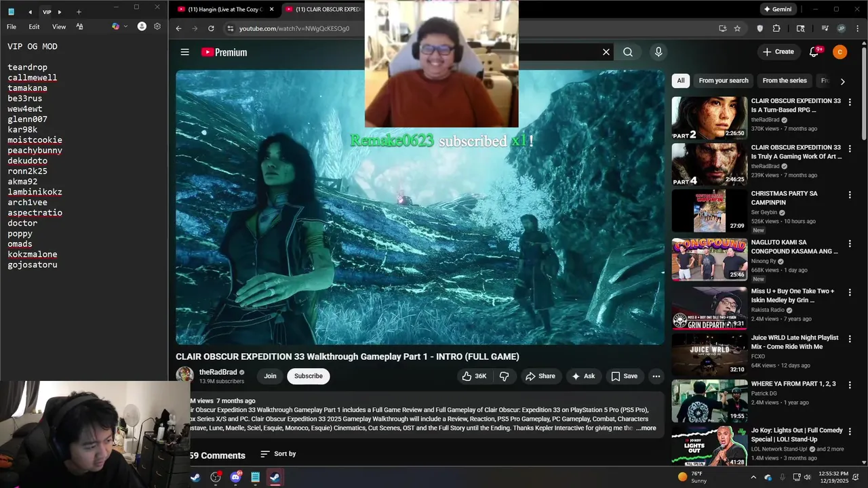Click the Subscribe button

309,376
